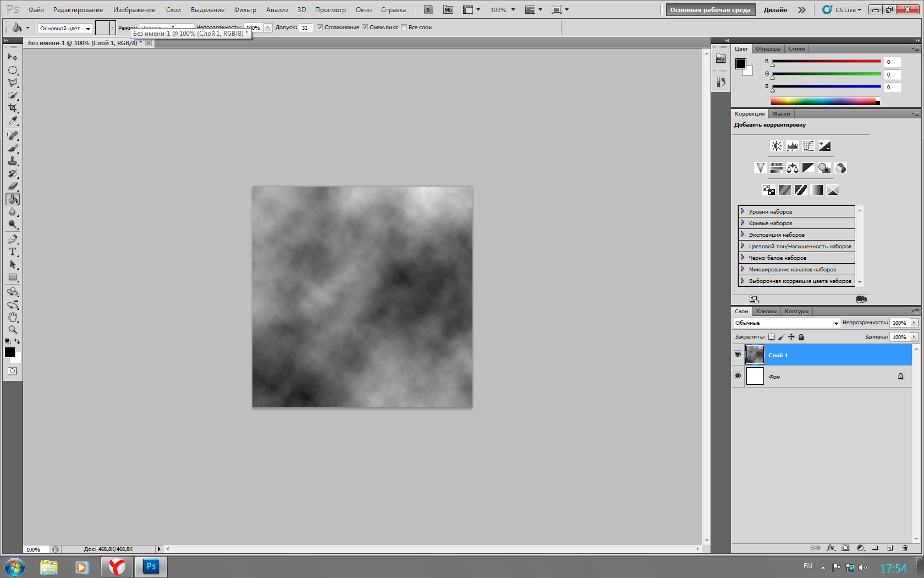The width and height of the screenshot is (924, 578).
Task: Add a Color Balance adjustment (scales icon)
Action: pos(793,168)
